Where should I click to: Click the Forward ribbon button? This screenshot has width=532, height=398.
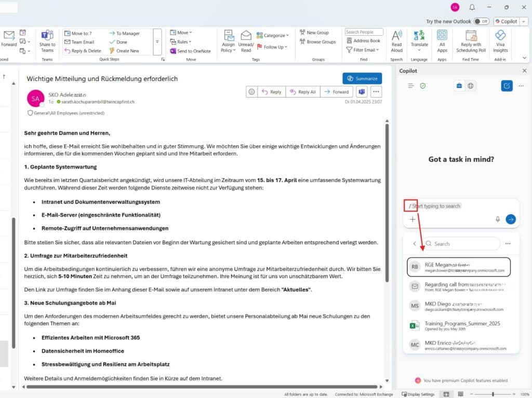(x=9, y=38)
